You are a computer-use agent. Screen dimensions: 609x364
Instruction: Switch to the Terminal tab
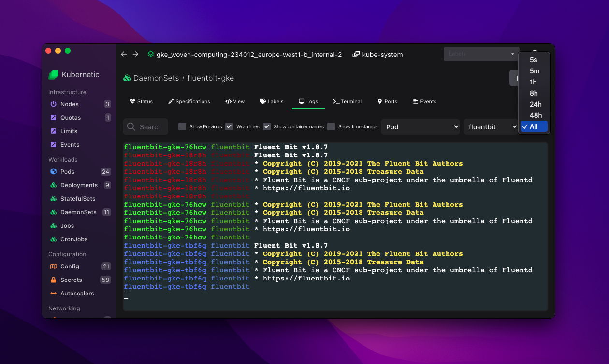tap(347, 102)
